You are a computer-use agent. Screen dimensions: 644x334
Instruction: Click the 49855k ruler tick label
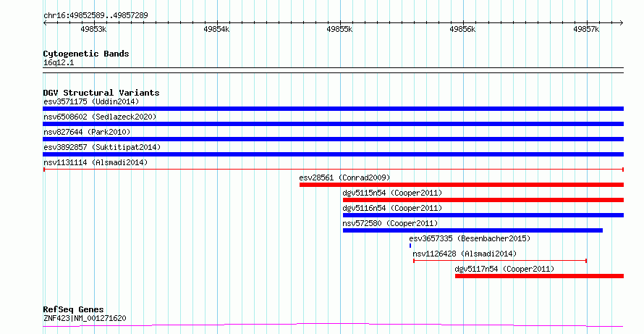339,29
